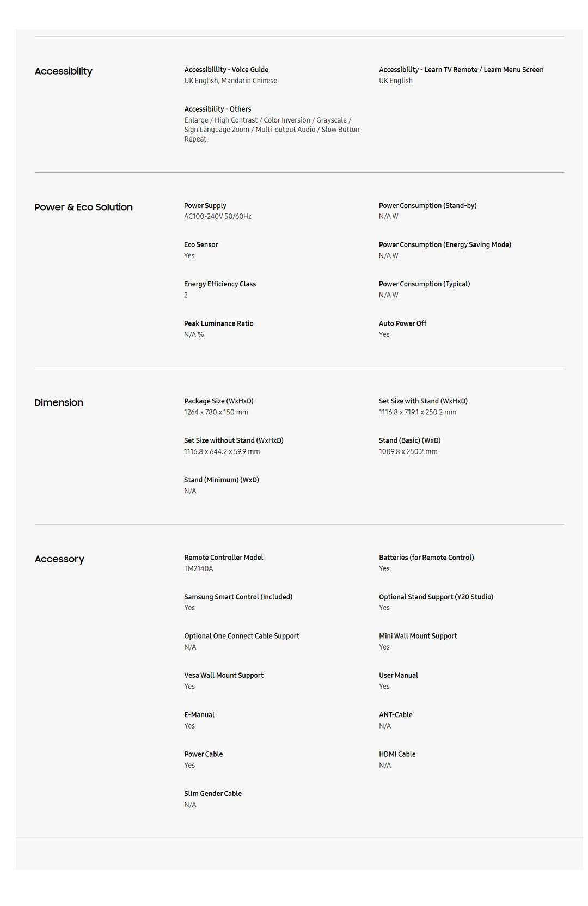The height and width of the screenshot is (906, 588).
Task: Click the 1116.8 x 719.1 x 250.2 mm value
Action: coord(418,412)
